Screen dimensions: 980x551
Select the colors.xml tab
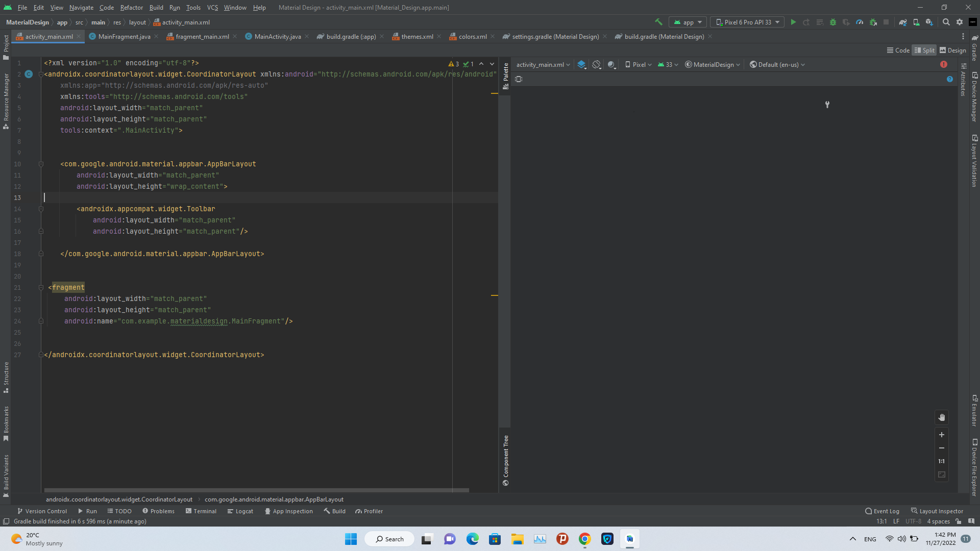pyautogui.click(x=472, y=36)
